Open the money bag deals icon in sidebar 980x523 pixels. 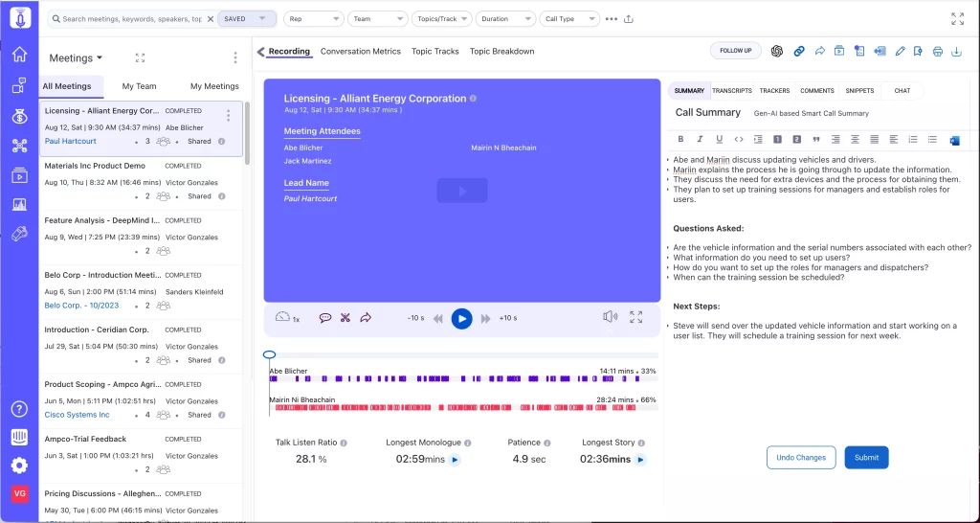point(19,115)
